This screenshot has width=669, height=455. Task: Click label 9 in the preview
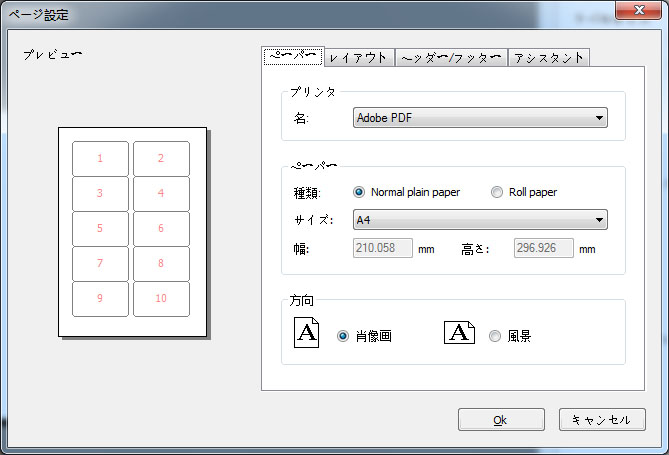click(100, 298)
